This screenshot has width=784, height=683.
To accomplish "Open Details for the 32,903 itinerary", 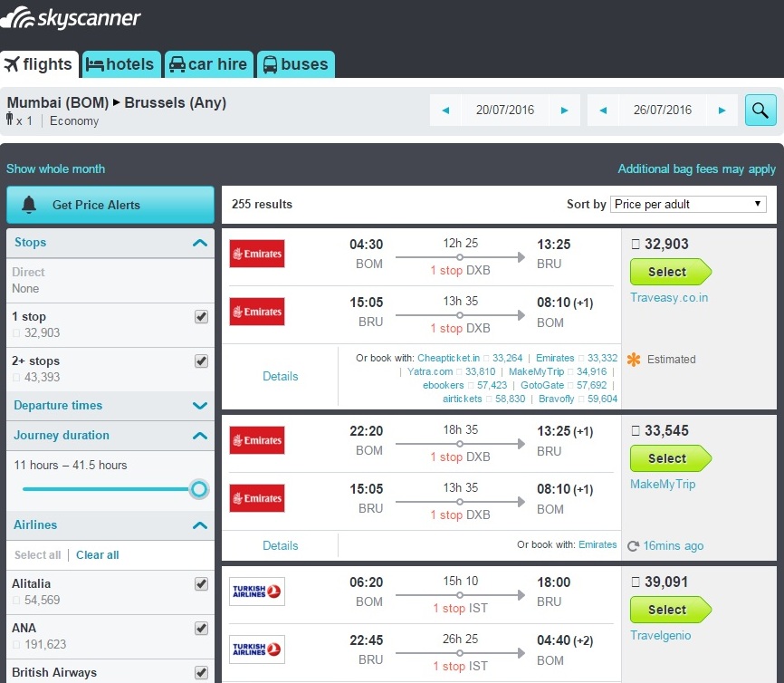I will tap(280, 376).
